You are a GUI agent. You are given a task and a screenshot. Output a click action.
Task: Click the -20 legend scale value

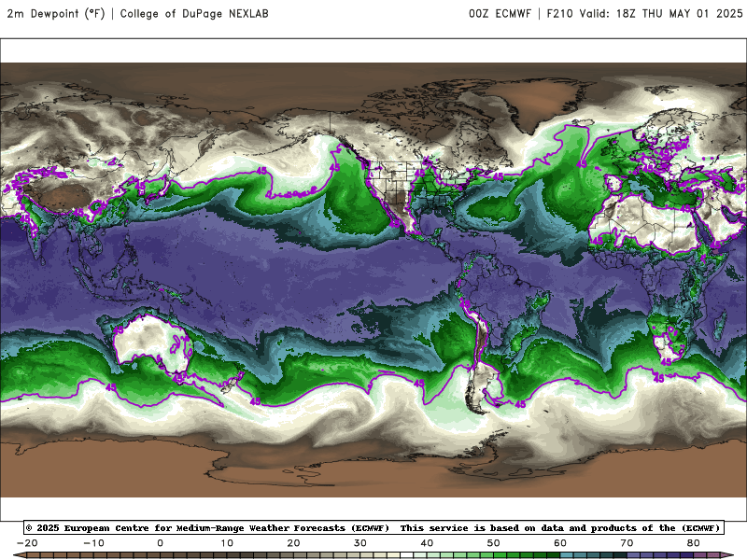(x=27, y=543)
